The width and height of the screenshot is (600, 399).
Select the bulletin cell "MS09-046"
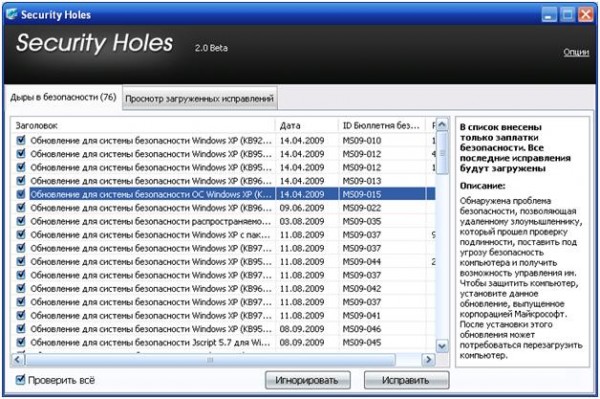point(362,329)
